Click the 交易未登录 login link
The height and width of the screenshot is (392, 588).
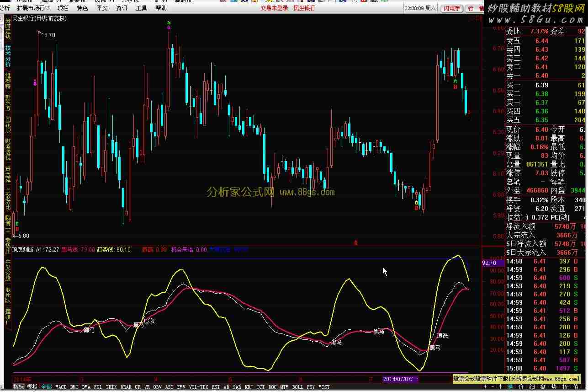(x=274, y=8)
